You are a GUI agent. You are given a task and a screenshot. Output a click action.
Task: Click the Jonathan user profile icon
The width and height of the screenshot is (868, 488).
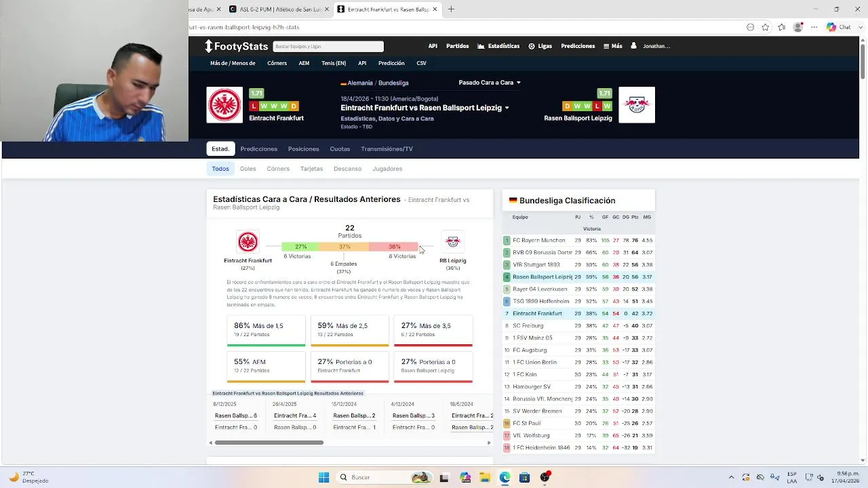click(x=633, y=46)
